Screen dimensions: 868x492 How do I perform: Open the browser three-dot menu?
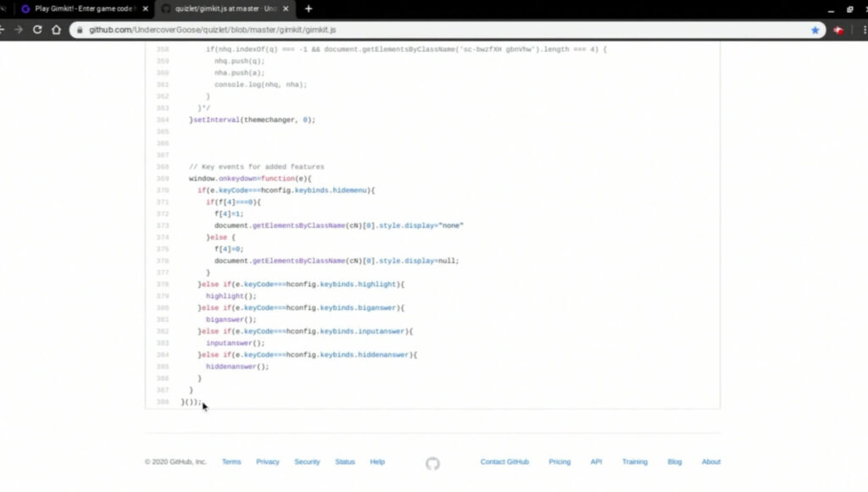tap(864, 30)
